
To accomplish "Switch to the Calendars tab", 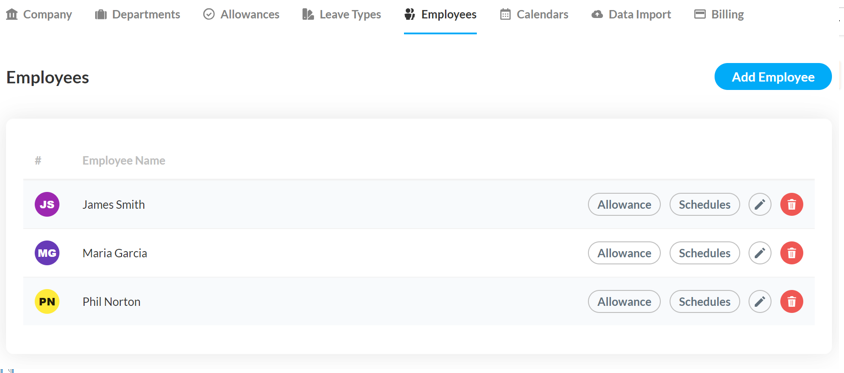I will pos(534,15).
